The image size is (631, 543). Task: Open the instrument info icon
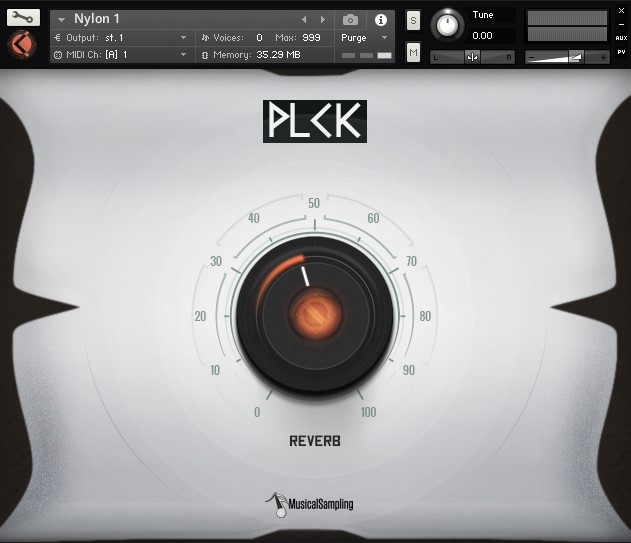click(x=380, y=20)
